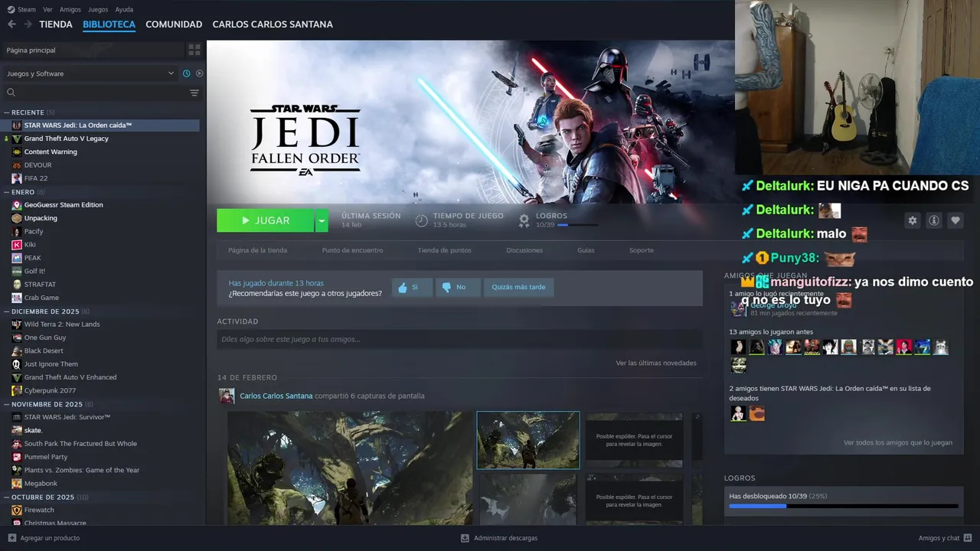
Task: Open Soporte link
Action: tap(642, 250)
